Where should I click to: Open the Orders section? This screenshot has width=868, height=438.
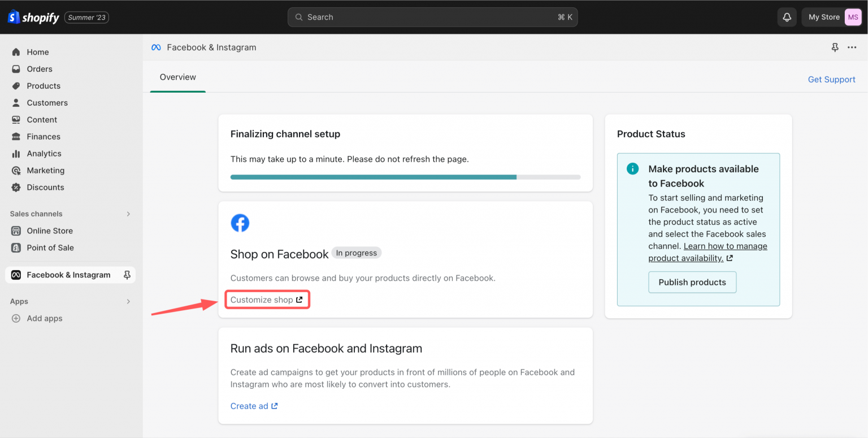coord(39,68)
